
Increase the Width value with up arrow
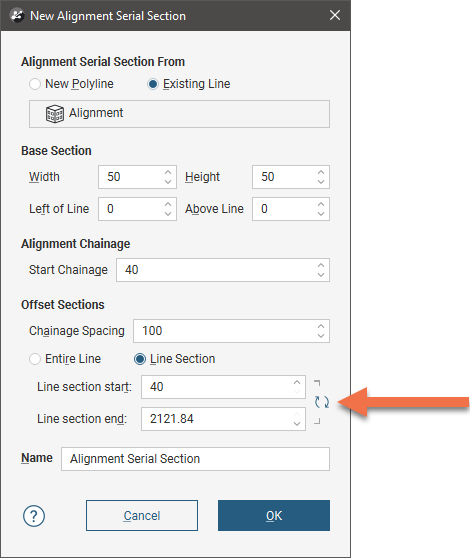pyautogui.click(x=168, y=172)
